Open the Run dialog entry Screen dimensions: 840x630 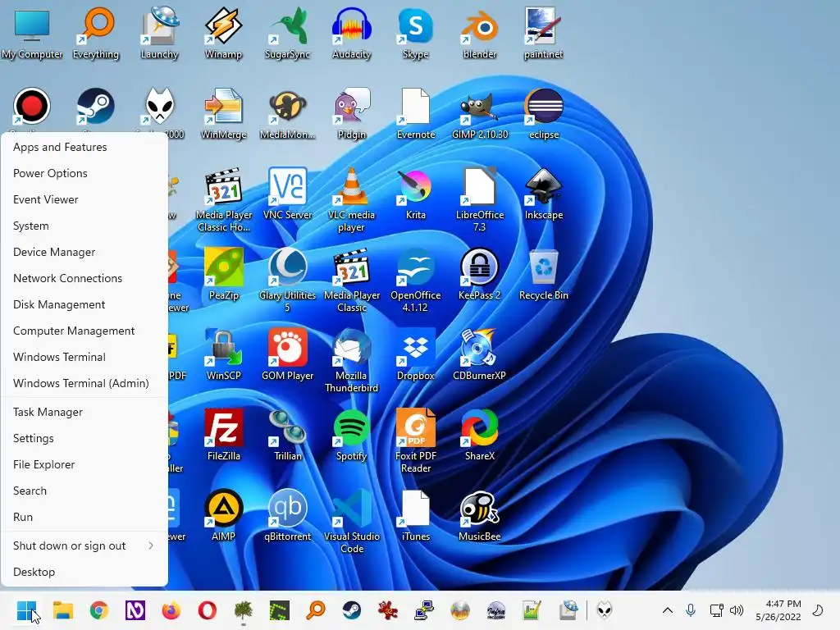[84, 518]
